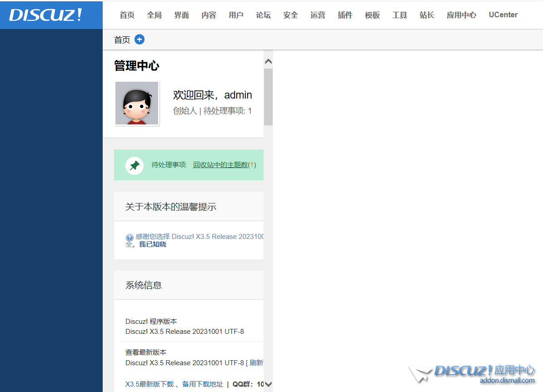Viewport: 543px width, 392px height.
Task: Open the 论坛 menu
Action: pyautogui.click(x=264, y=15)
